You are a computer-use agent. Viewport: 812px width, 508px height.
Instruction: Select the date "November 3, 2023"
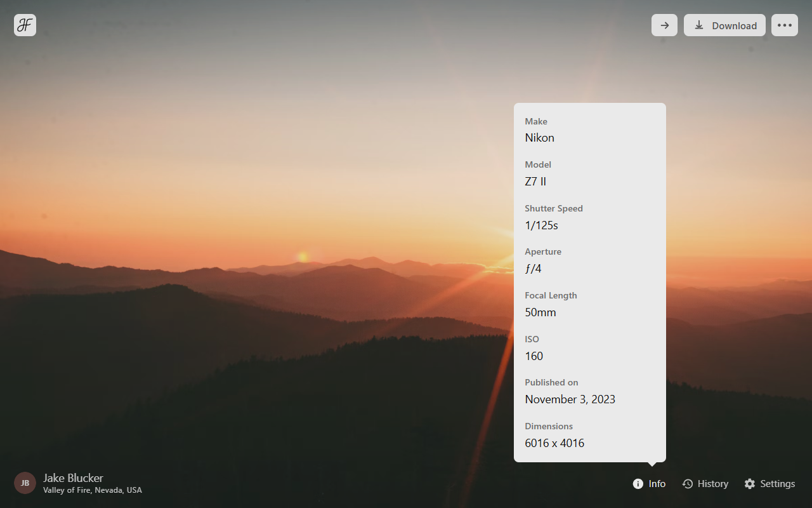pyautogui.click(x=570, y=399)
